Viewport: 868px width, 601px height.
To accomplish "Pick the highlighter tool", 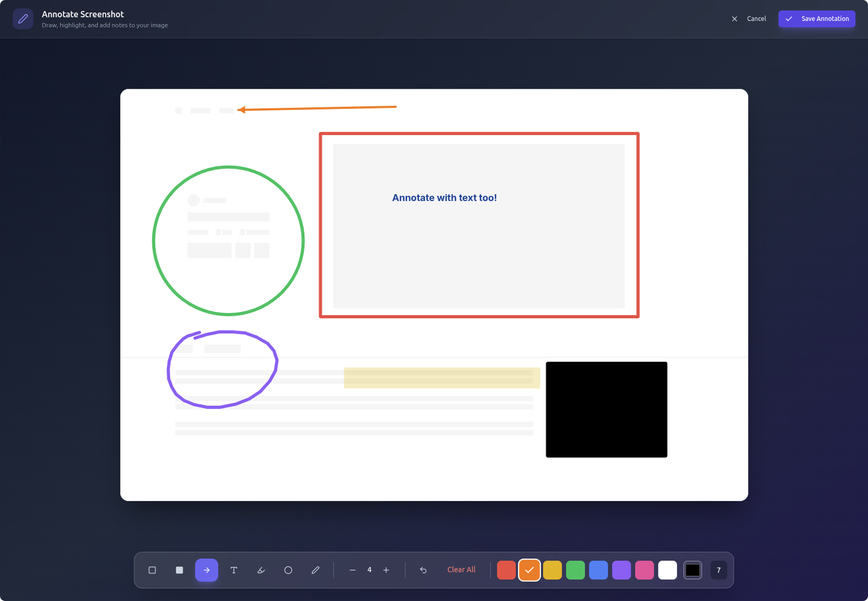I will [261, 570].
